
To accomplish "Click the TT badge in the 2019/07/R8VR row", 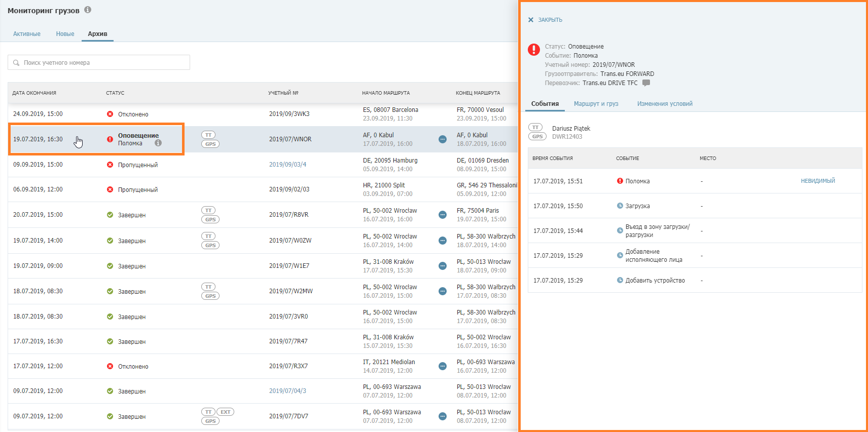I will 208,210.
